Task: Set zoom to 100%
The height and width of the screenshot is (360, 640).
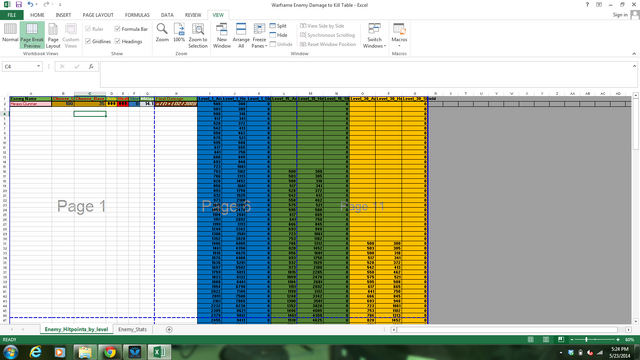Action: click(x=179, y=33)
